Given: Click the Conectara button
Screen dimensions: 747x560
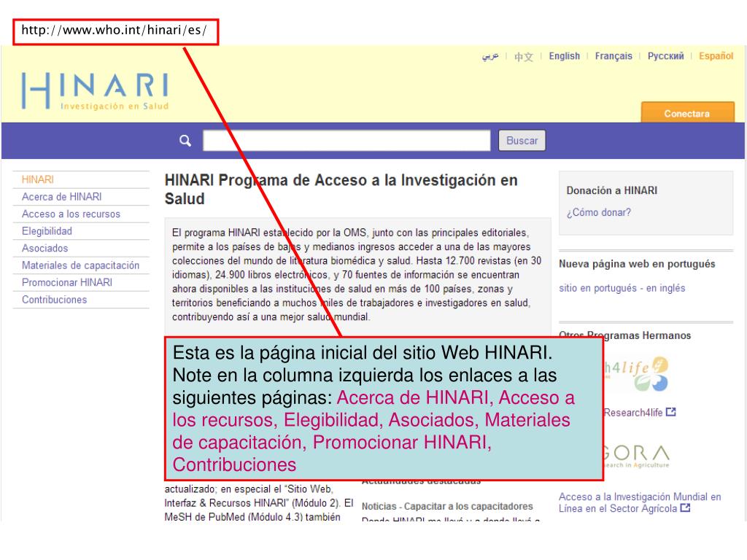Looking at the screenshot, I should [687, 113].
